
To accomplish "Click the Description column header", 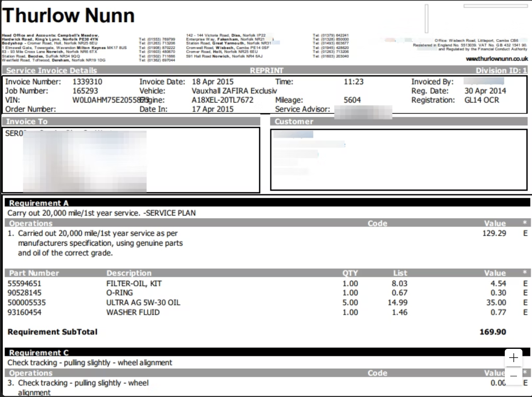I will click(x=129, y=273).
